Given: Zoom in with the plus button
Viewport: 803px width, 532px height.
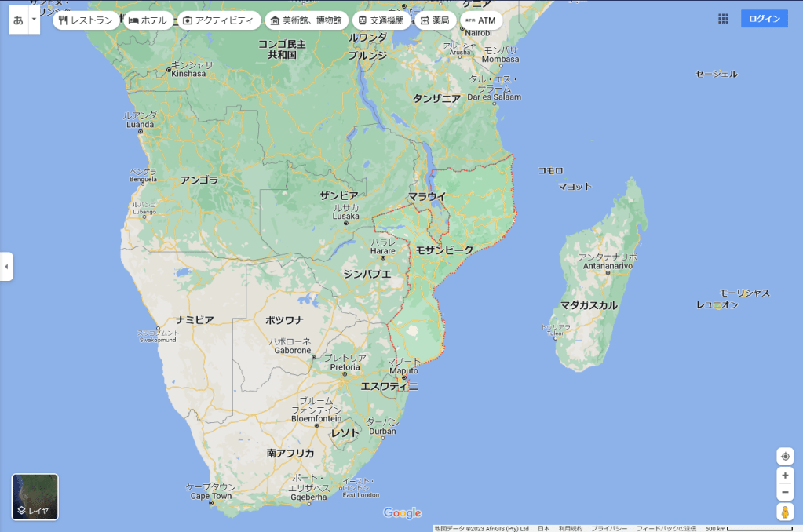Looking at the screenshot, I should coord(785,476).
